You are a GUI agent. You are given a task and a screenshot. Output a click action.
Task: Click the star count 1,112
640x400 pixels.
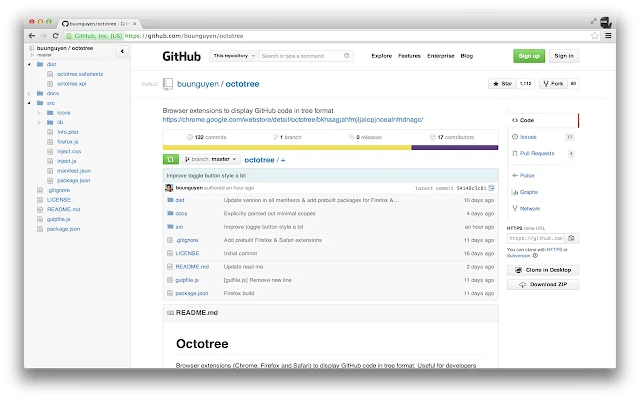[x=526, y=84]
